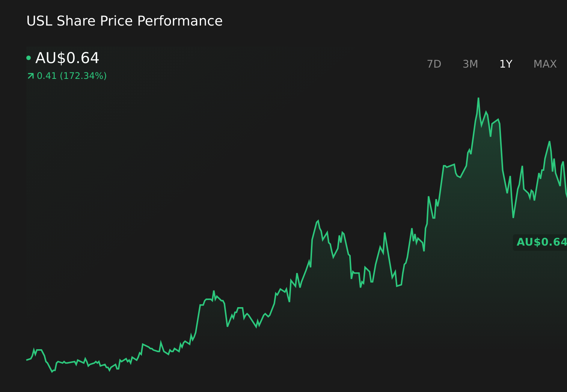Select the 7D time range

pos(434,64)
